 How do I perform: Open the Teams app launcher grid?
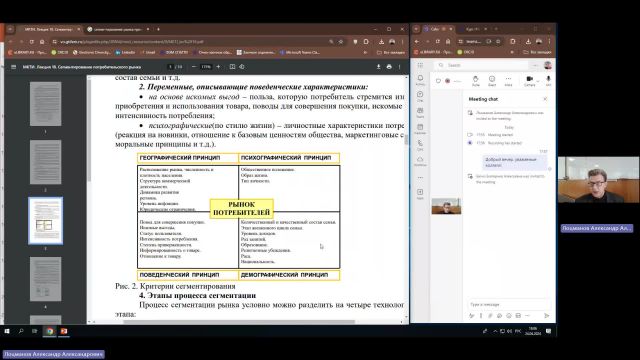pyautogui.click(x=420, y=65)
